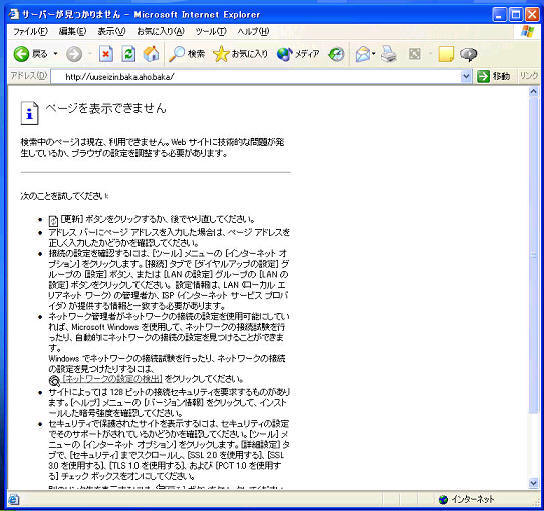Click the greyed-out Forward arrow button

pyautogui.click(x=74, y=54)
